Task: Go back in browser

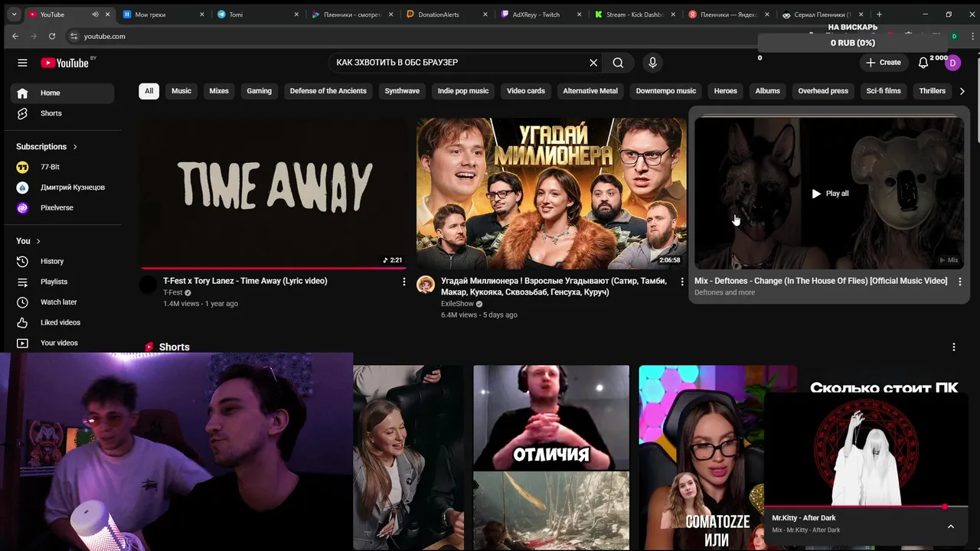Action: 15,36
